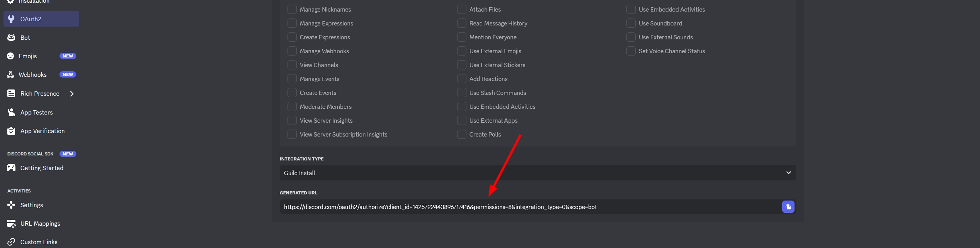Click the Webhooks icon in sidebar

[x=10, y=74]
